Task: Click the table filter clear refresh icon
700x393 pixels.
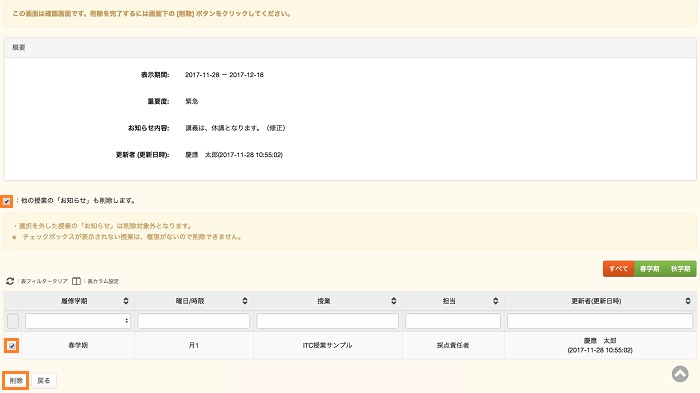Action: point(10,281)
